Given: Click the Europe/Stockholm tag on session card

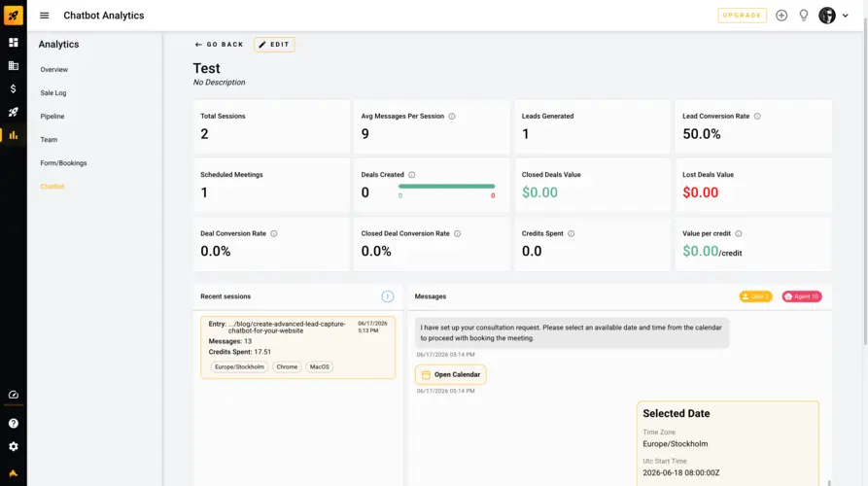Looking at the screenshot, I should pos(239,367).
